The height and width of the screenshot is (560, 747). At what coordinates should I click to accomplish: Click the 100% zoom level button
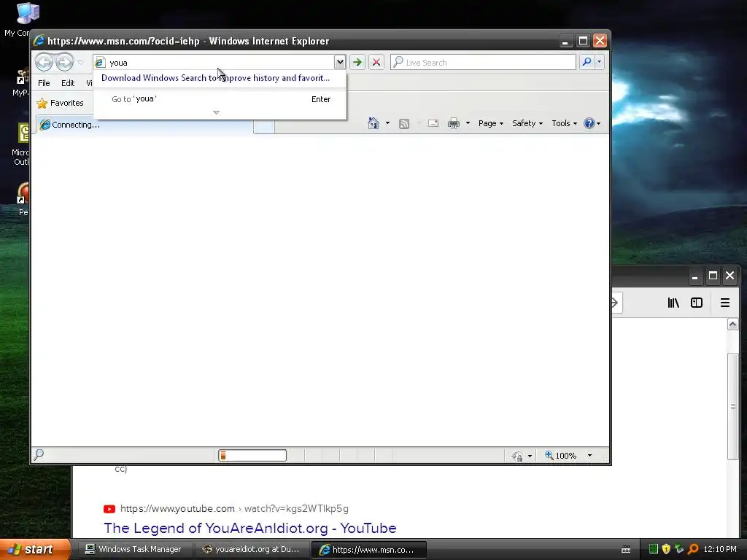pos(561,456)
